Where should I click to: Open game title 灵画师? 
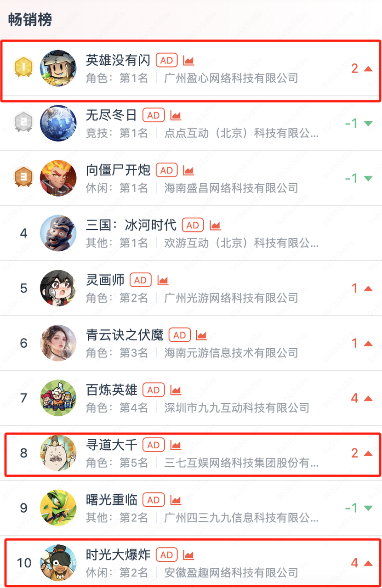[105, 280]
